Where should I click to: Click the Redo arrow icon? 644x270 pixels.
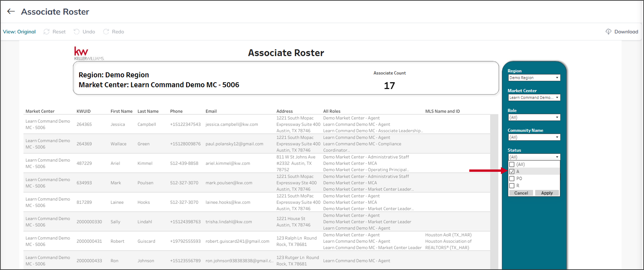point(106,32)
